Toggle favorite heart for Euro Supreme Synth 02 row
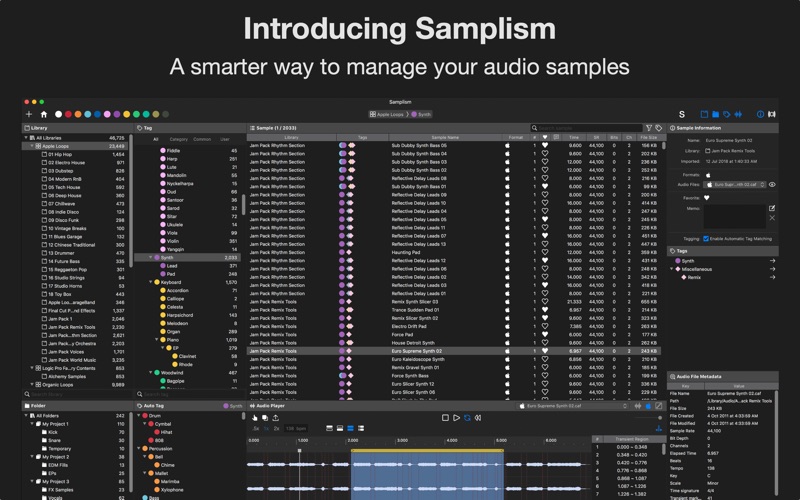This screenshot has width=800, height=500. (545, 351)
